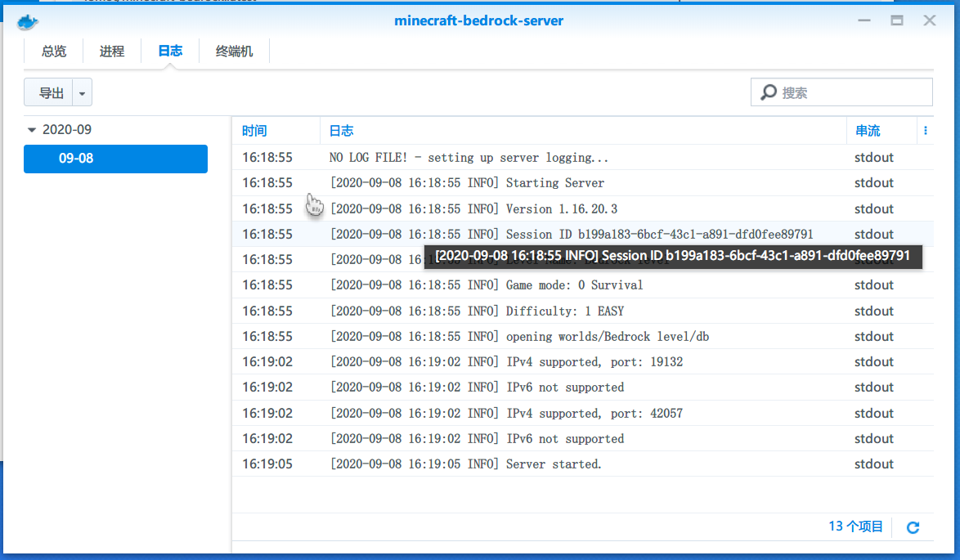960x560 pixels.
Task: Maximize the minecraft-bedrock-server window
Action: [897, 20]
